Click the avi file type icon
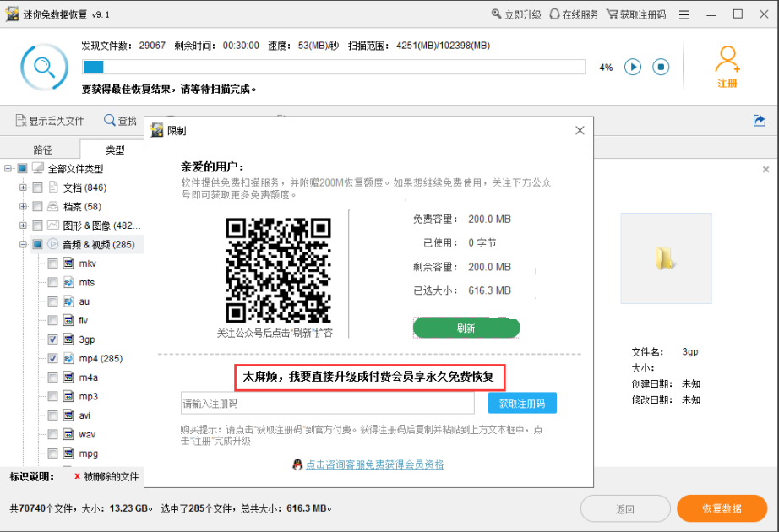 tap(68, 415)
